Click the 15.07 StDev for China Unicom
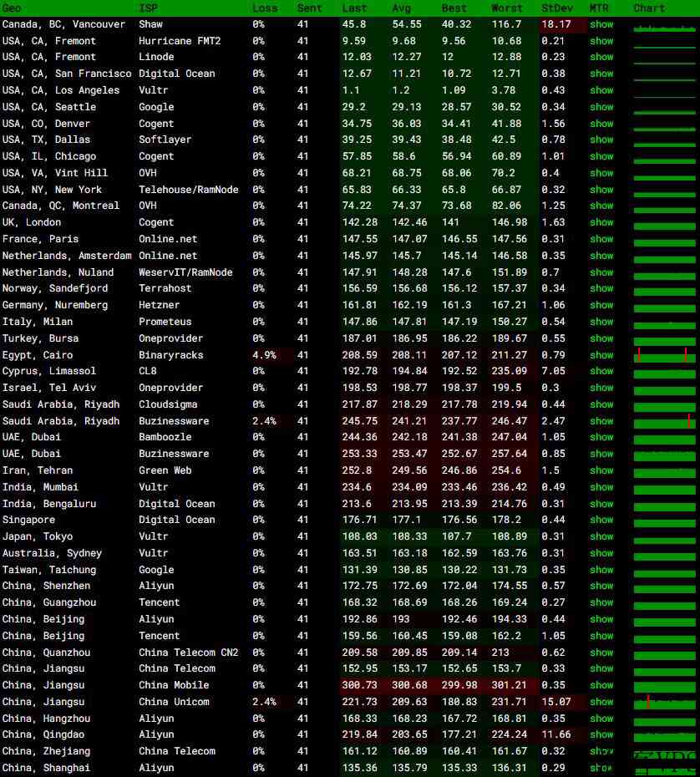 [555, 702]
